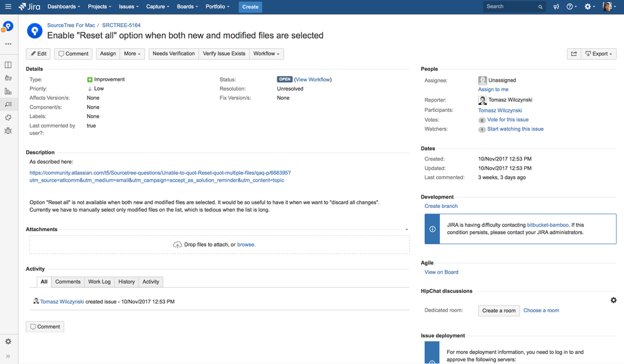Open the Issues dropdown menu
Screen dimensions: 624x364
point(129,7)
